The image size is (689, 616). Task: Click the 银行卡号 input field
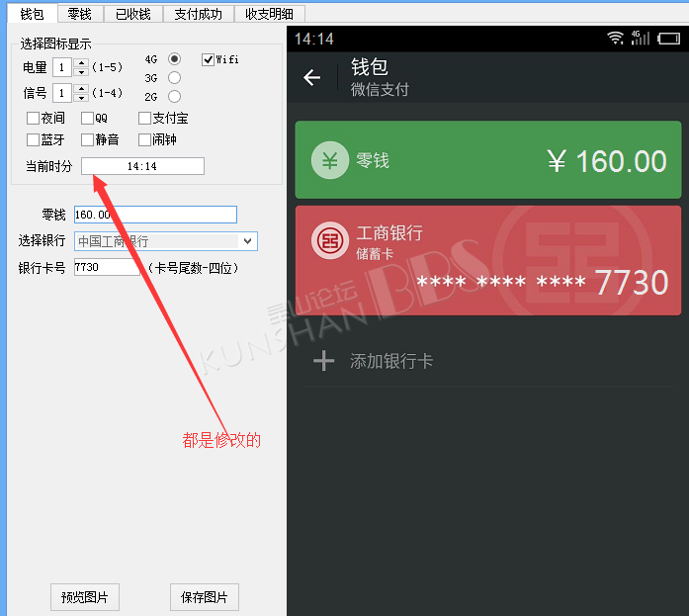[x=107, y=267]
